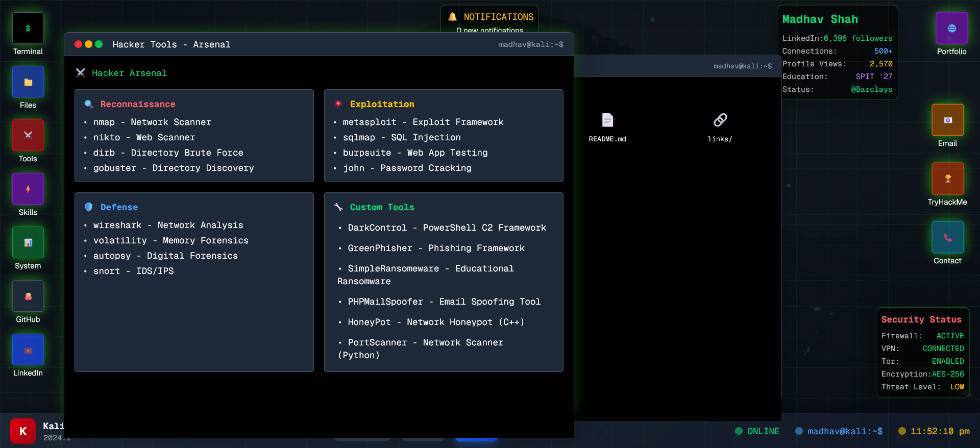Screen dimensions: 980x448
Task: Click the VPN CONNECTED status value
Action: pos(943,349)
